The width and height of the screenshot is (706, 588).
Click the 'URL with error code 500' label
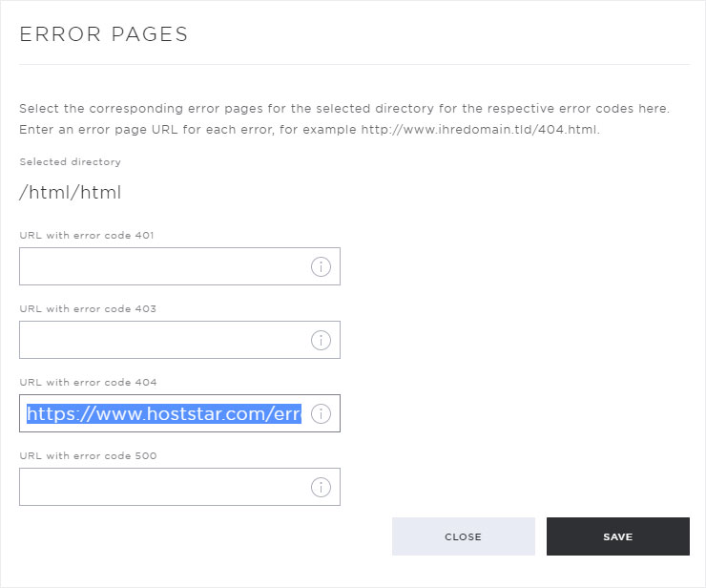pyautogui.click(x=88, y=455)
